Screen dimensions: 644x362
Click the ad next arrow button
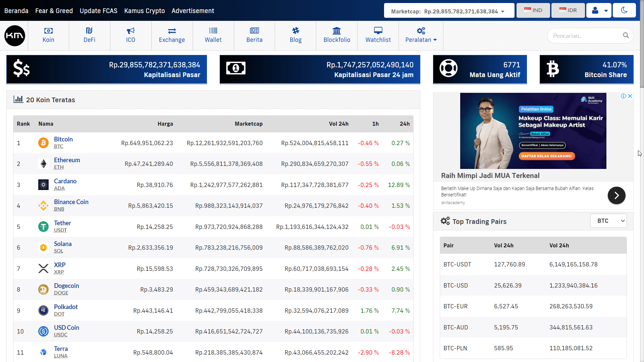click(x=616, y=195)
